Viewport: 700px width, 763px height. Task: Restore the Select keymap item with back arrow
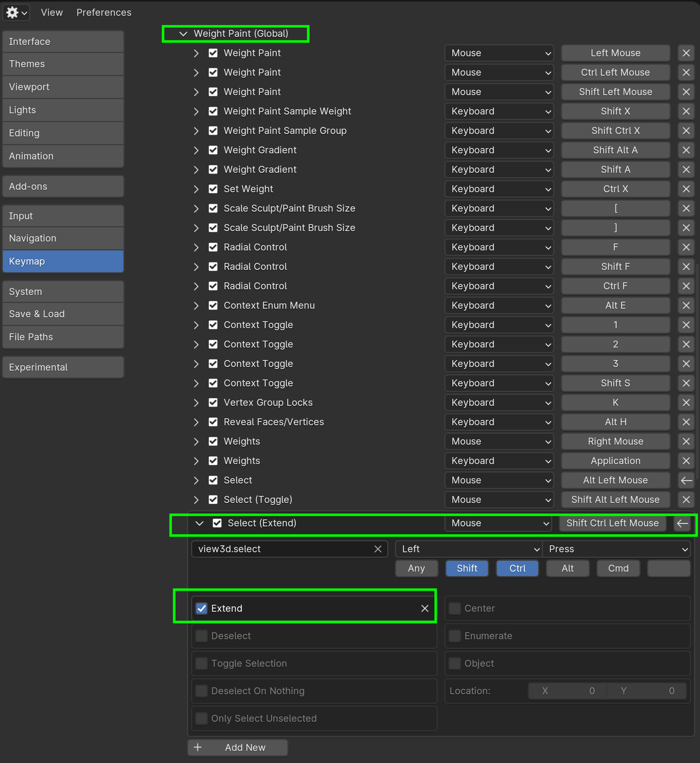[686, 480]
